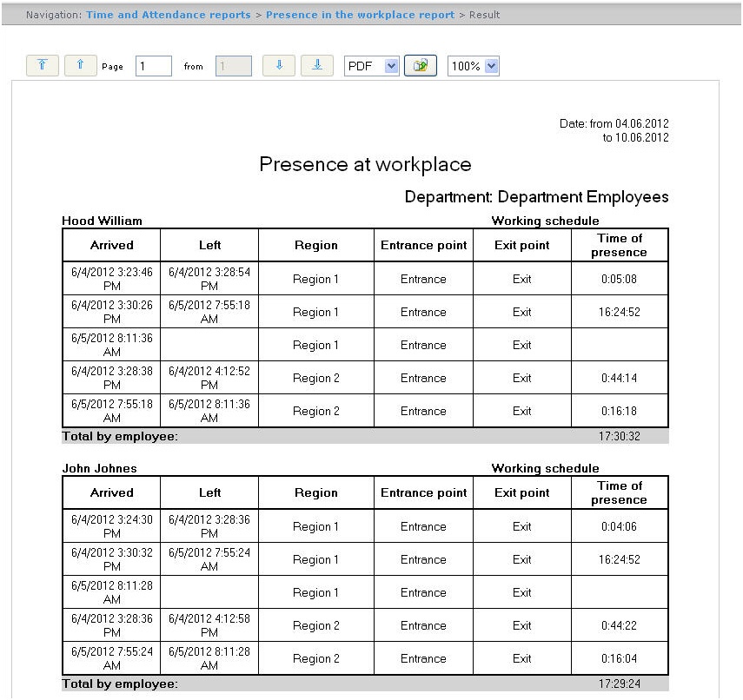Image resolution: width=743 pixels, height=700 pixels.
Task: Click John Johnes total 17:29:24
Action: (620, 683)
